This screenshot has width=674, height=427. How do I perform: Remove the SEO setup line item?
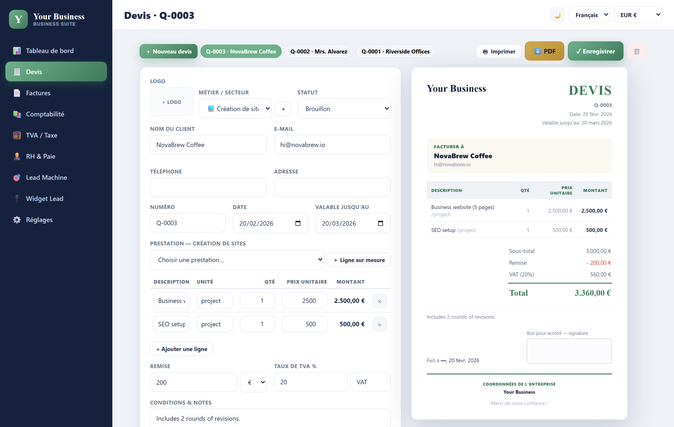click(380, 324)
